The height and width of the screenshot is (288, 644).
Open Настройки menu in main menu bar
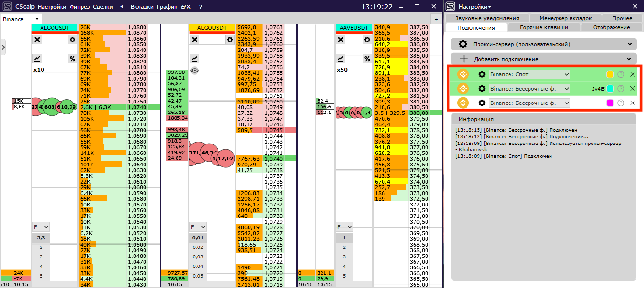point(52,7)
